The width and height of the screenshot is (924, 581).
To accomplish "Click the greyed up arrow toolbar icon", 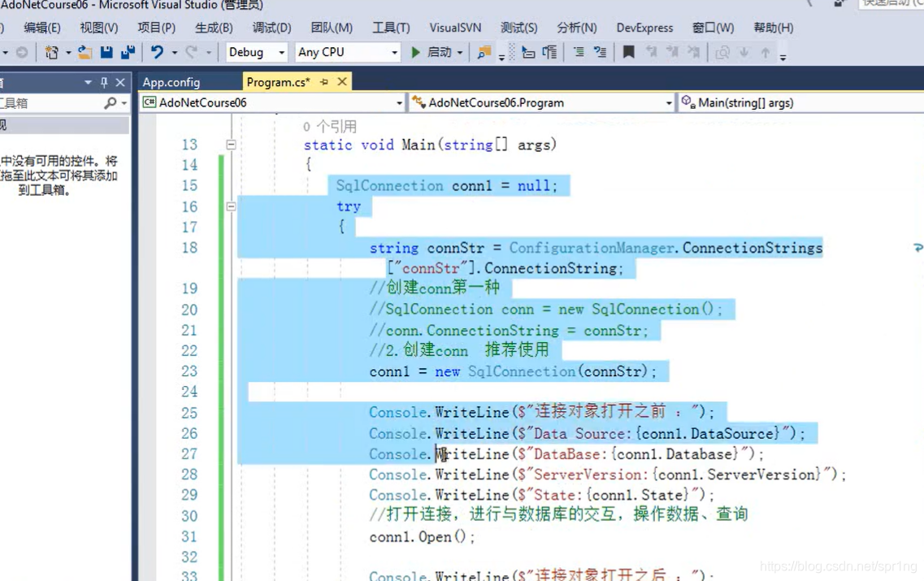I will pyautogui.click(x=766, y=53).
